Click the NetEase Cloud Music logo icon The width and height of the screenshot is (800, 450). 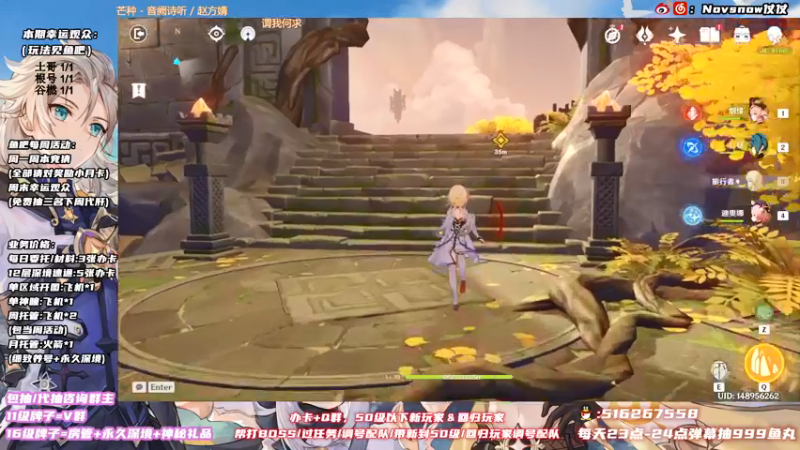coord(680,8)
